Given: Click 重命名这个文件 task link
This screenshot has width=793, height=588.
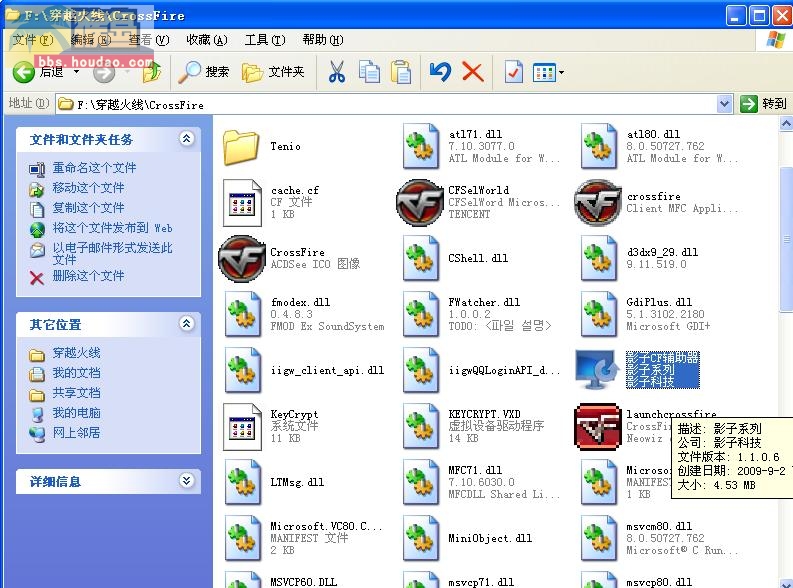Looking at the screenshot, I should click(x=95, y=167).
